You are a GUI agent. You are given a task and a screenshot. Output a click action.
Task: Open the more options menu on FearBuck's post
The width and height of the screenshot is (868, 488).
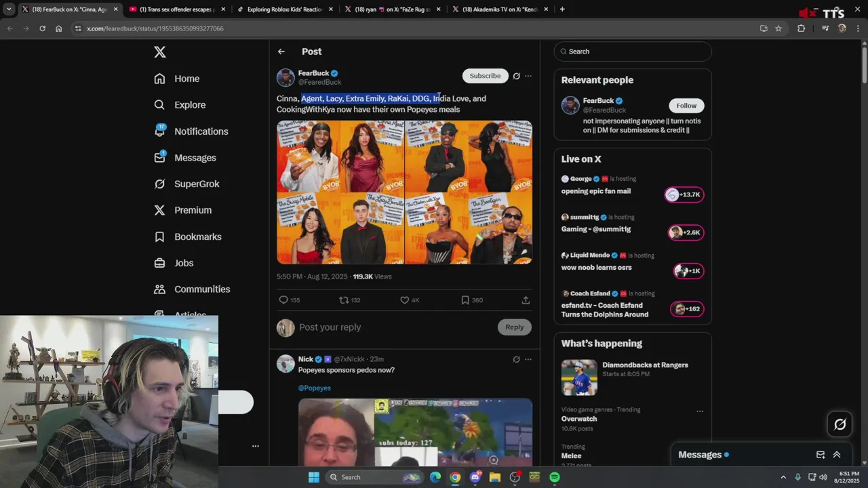pyautogui.click(x=528, y=76)
